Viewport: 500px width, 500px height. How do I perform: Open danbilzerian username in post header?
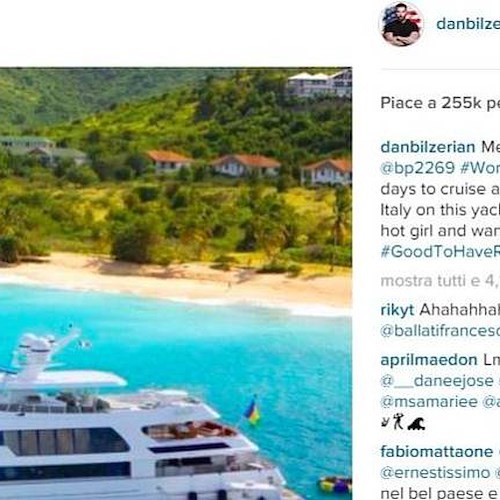click(x=468, y=24)
